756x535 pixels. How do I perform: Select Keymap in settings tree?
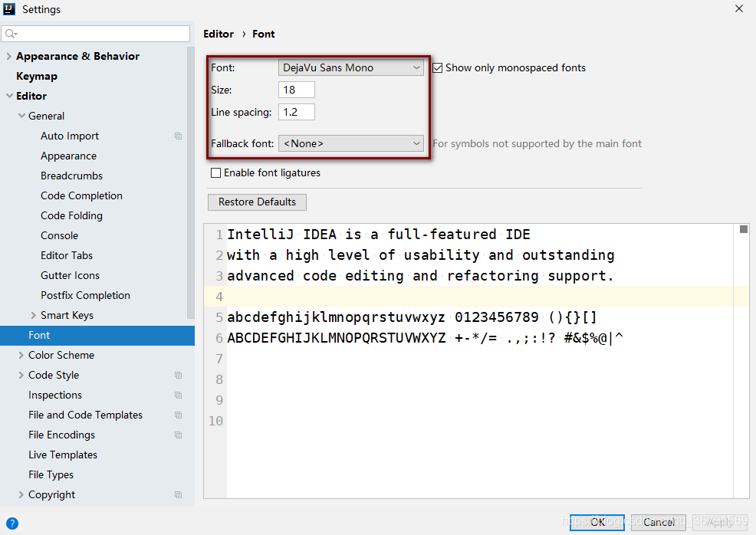click(x=37, y=76)
